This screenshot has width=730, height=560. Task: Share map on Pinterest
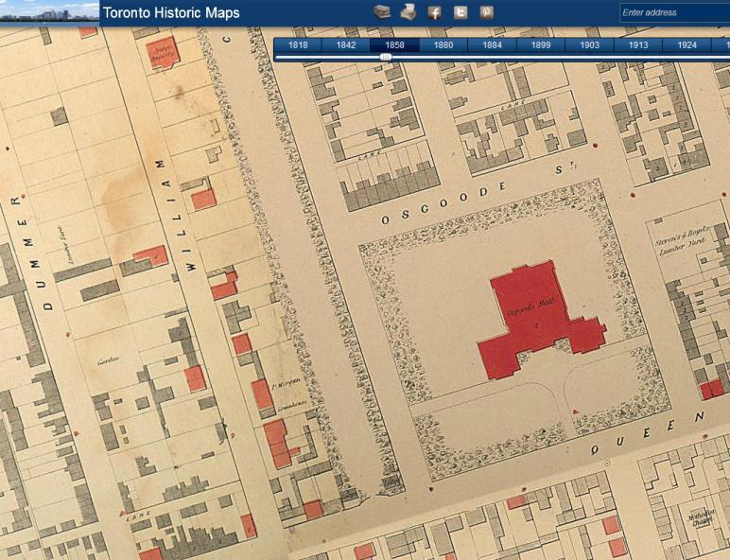tap(486, 12)
